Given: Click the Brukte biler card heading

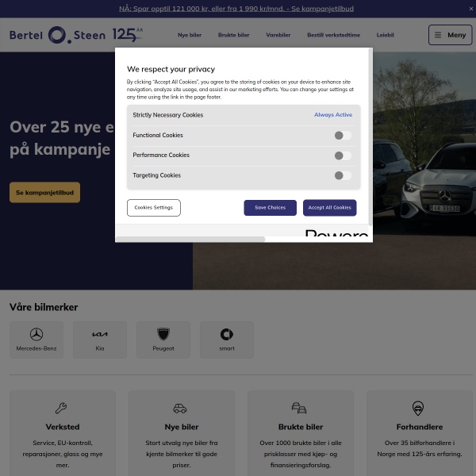Looking at the screenshot, I should [x=301, y=427].
